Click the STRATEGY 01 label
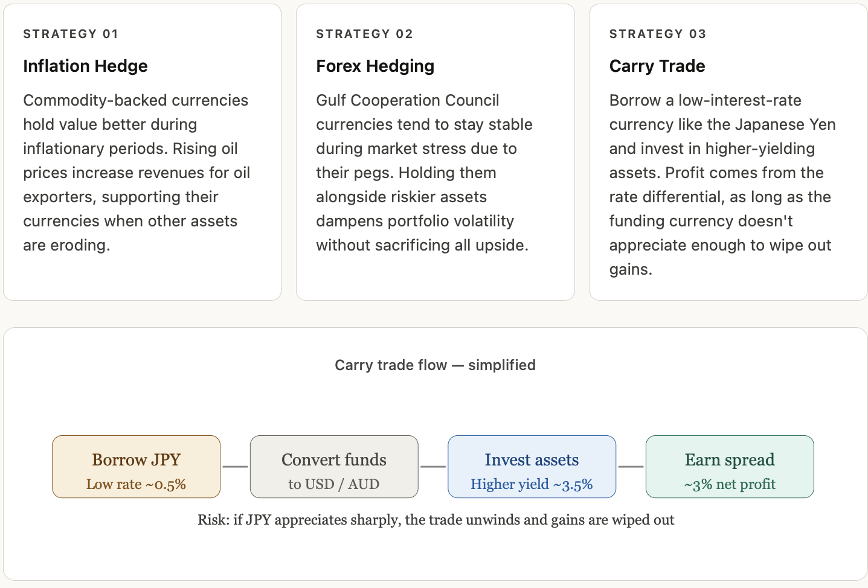Image resolution: width=868 pixels, height=588 pixels. (x=71, y=34)
